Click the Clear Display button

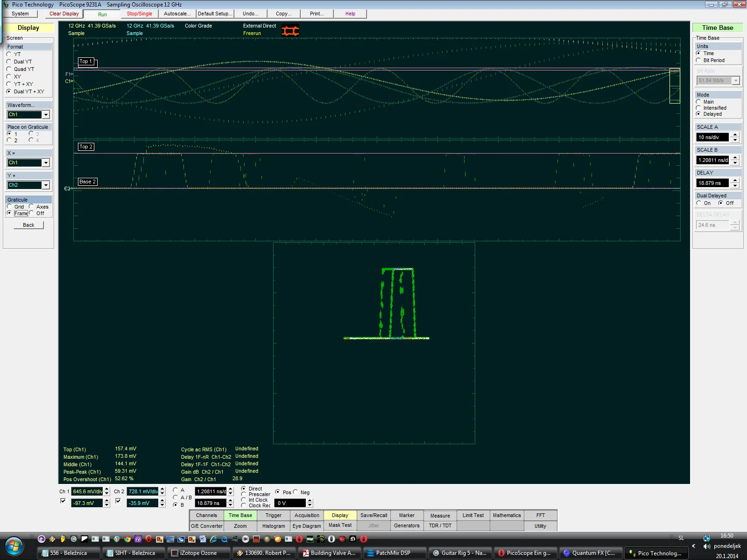(64, 14)
